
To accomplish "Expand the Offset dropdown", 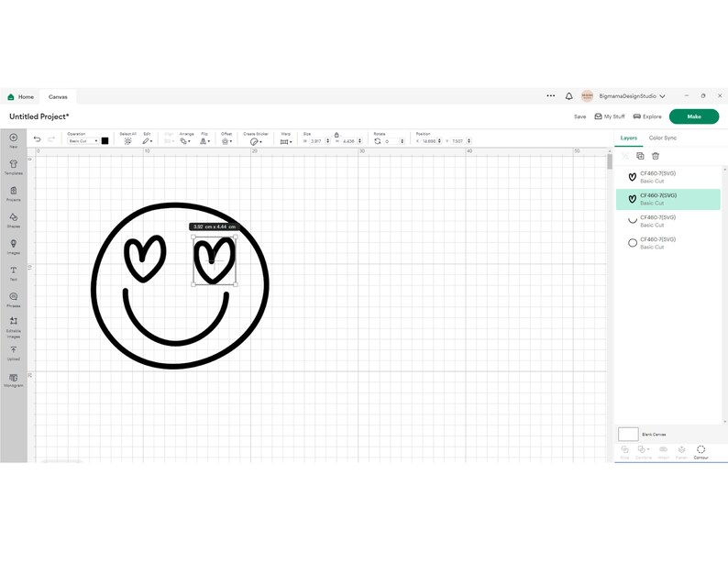I will 226,141.
